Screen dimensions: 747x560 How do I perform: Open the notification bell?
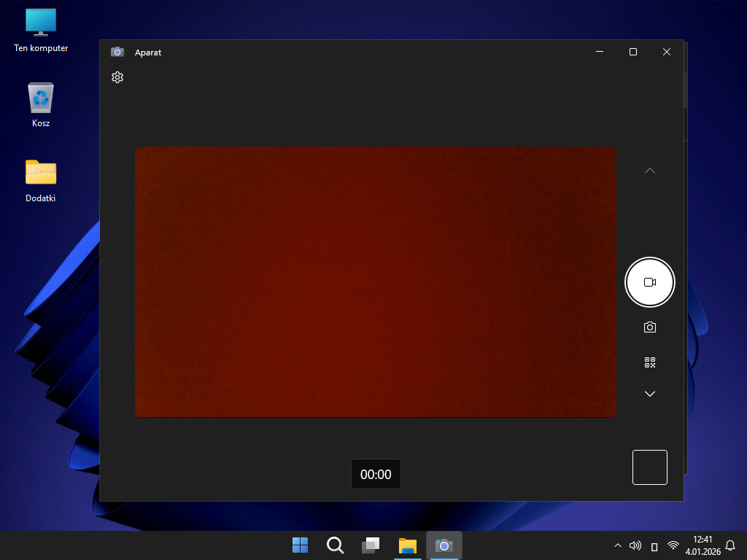730,545
